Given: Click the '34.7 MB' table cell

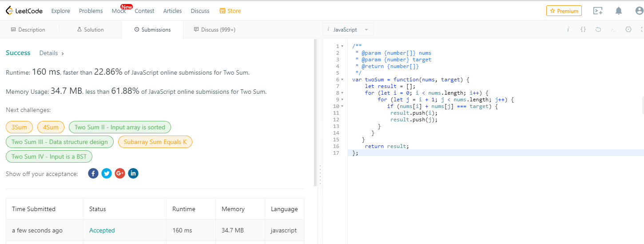Looking at the screenshot, I should [x=240, y=230].
